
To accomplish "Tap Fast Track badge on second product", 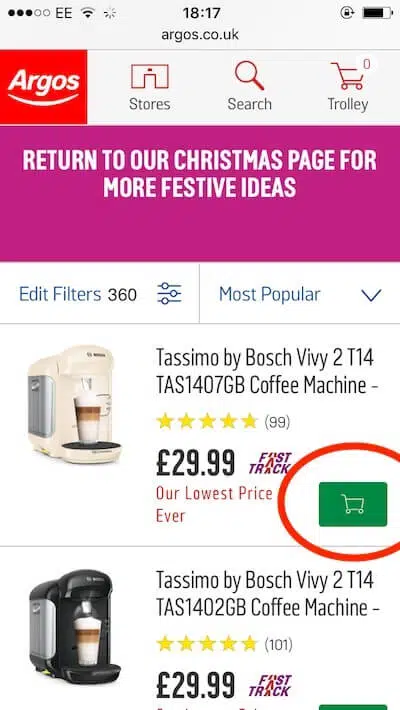I will tap(270, 685).
